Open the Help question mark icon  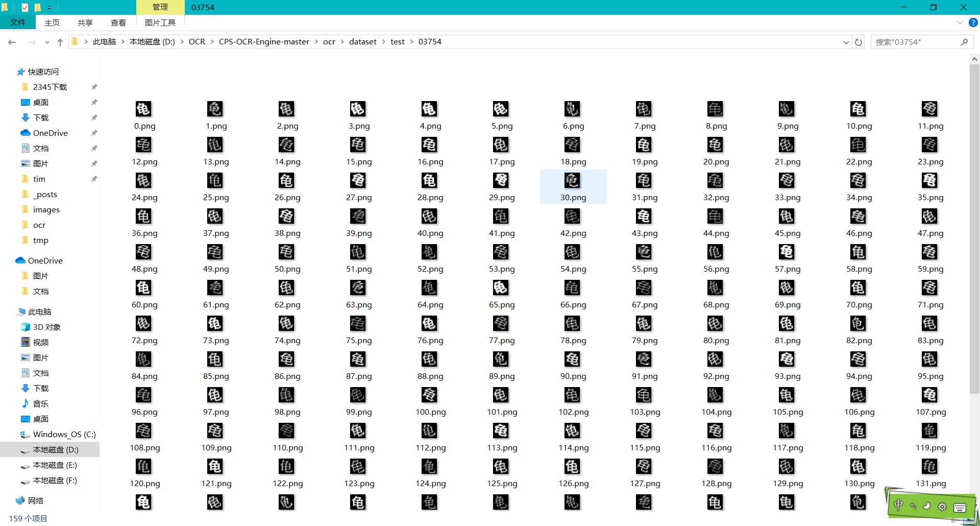pyautogui.click(x=973, y=22)
